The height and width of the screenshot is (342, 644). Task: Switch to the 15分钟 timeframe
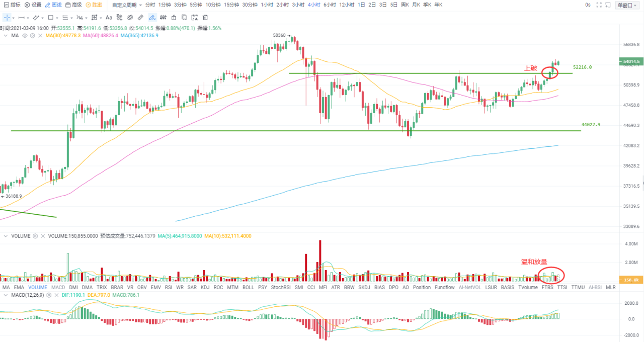231,5
